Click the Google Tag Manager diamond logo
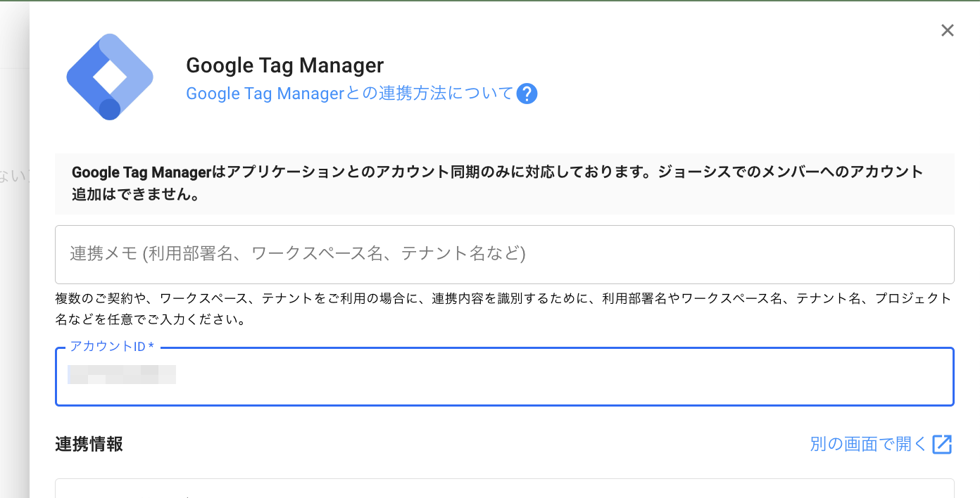Viewport: 980px width, 498px height. (110, 77)
